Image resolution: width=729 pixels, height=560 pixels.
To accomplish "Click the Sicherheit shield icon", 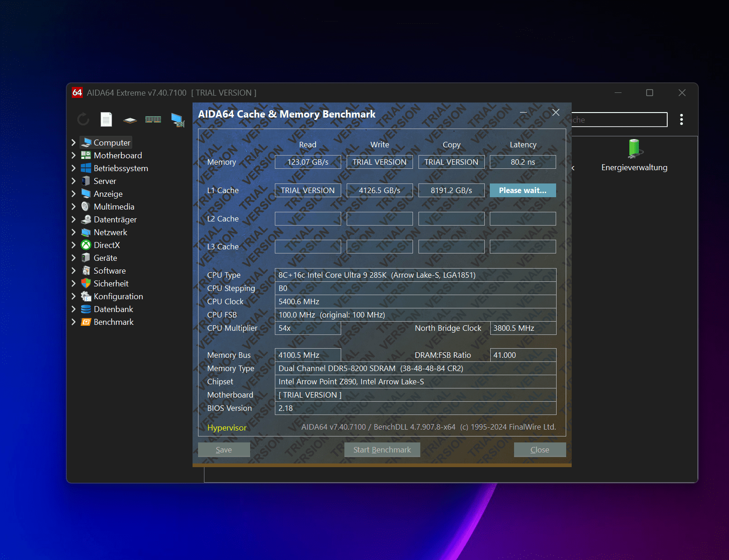I will pos(86,284).
